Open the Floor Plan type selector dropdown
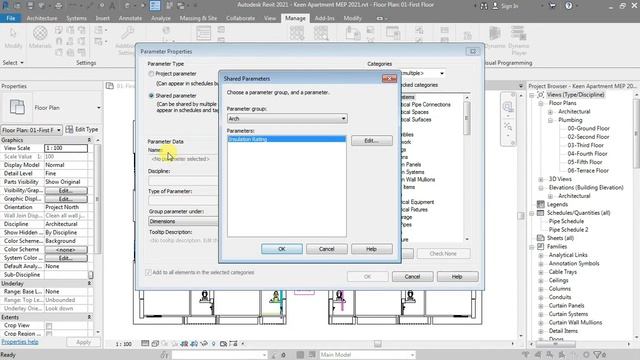 point(99,108)
